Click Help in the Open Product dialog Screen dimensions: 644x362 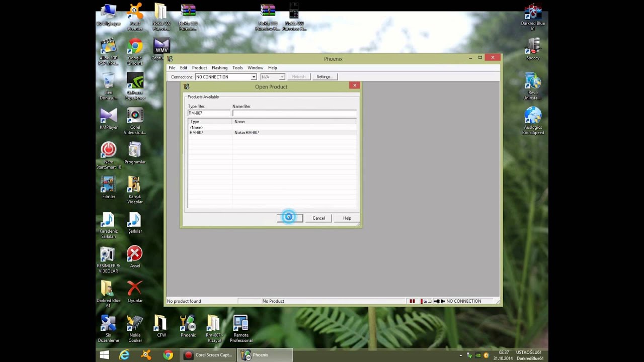click(347, 218)
